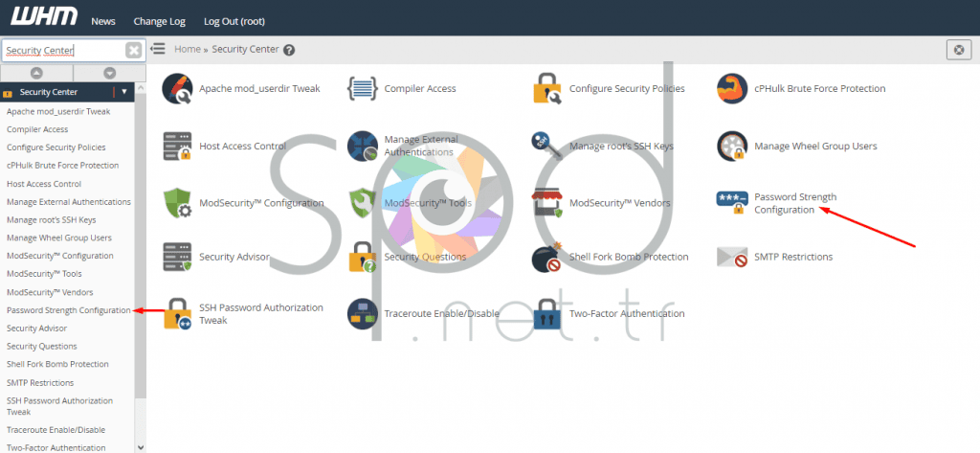The image size is (980, 453).
Task: Open Password Strength Configuration text link
Action: tap(795, 203)
